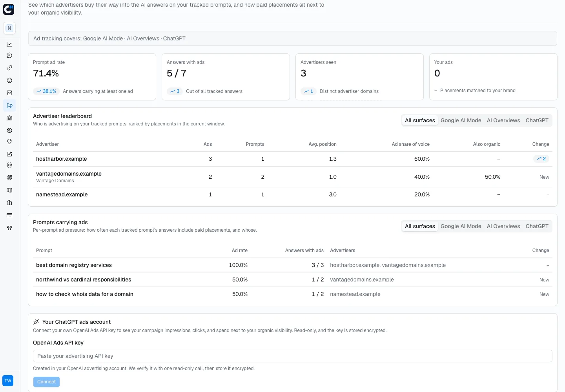565x392 pixels.
Task: Open the chat bubble prompts icon
Action: pyautogui.click(x=9, y=55)
